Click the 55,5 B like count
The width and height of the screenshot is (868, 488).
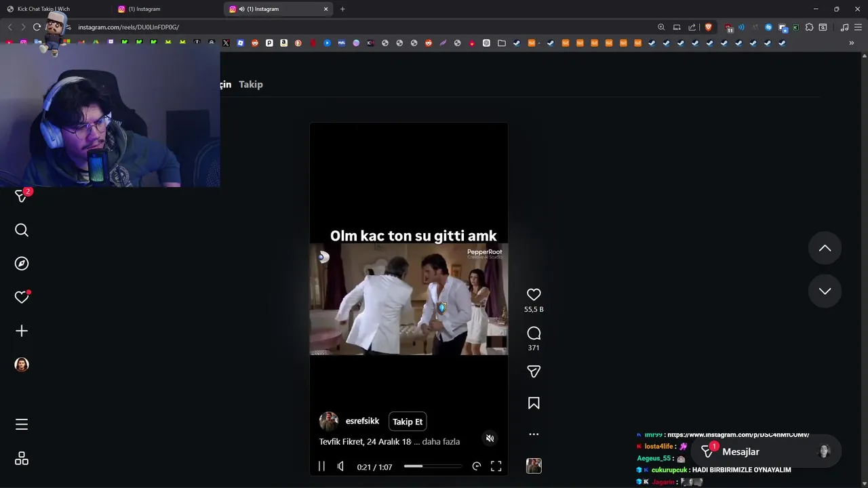(x=534, y=309)
